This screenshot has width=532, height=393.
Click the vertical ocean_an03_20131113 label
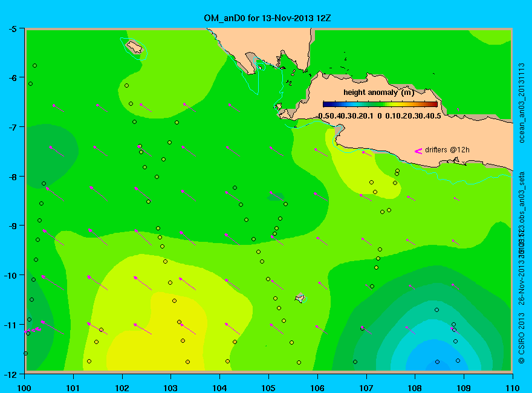[x=522, y=103]
